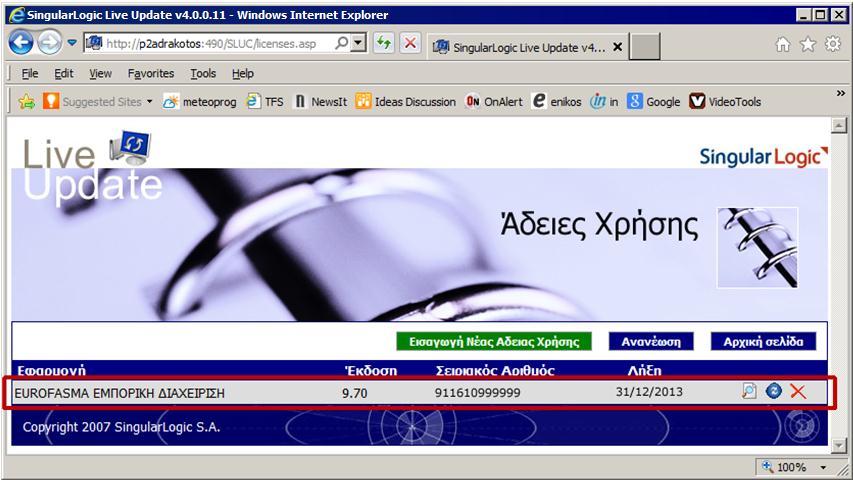
Task: Click the Live Update monitor logo icon
Action: click(130, 147)
